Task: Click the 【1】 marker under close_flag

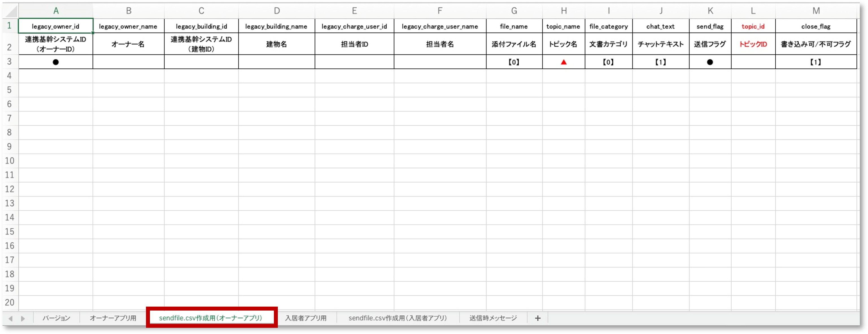Action: point(816,62)
